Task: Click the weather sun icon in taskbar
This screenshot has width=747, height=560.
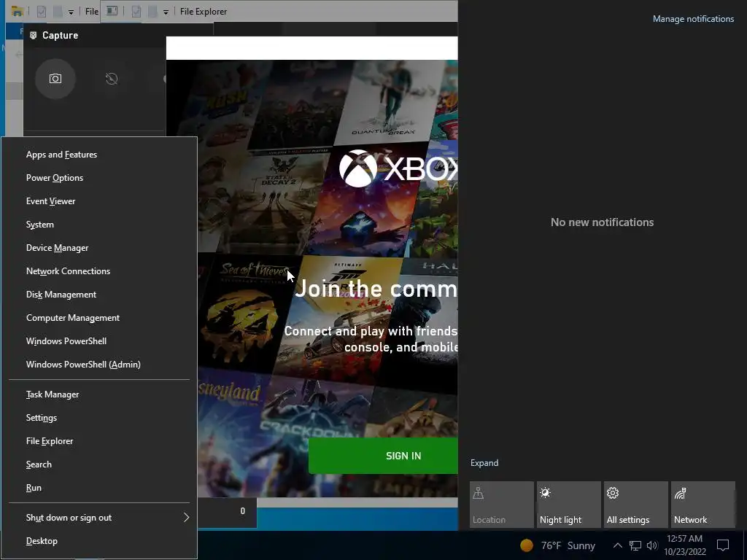Action: tap(527, 545)
